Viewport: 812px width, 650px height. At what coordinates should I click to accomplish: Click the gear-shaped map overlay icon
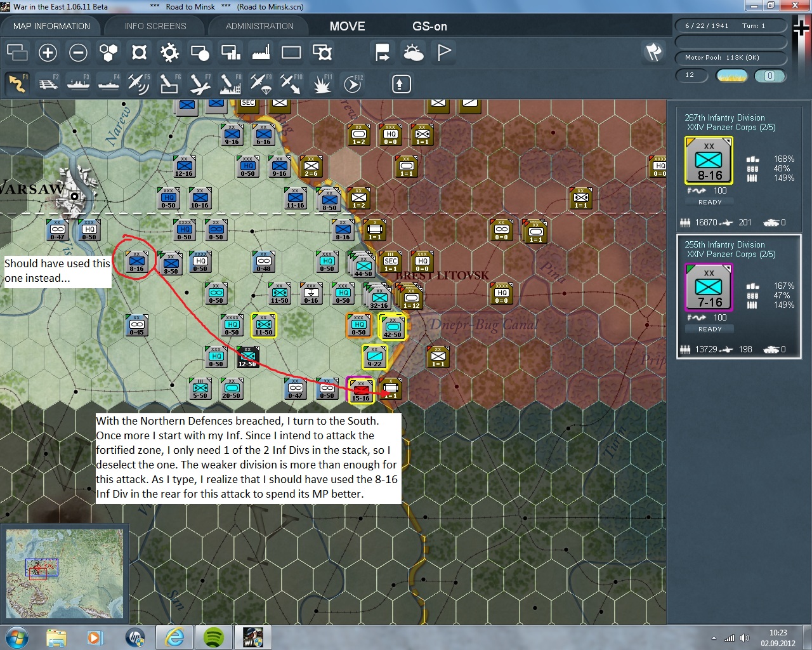tap(169, 52)
